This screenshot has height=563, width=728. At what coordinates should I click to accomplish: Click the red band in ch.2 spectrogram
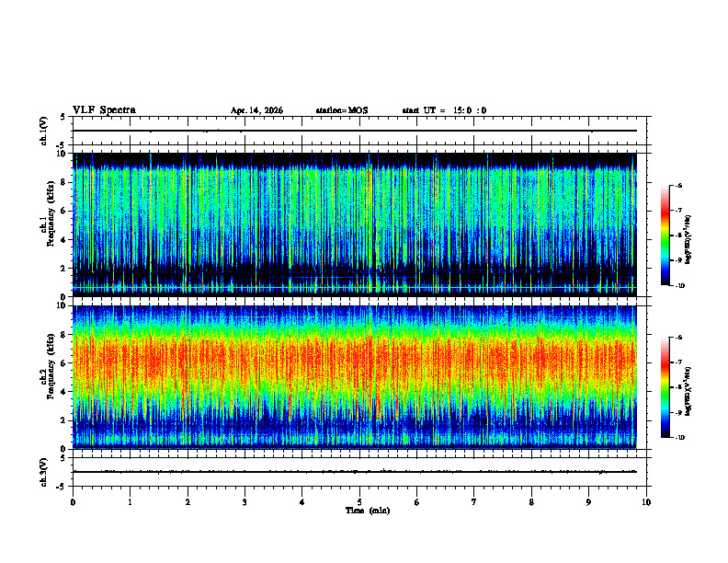point(355,360)
